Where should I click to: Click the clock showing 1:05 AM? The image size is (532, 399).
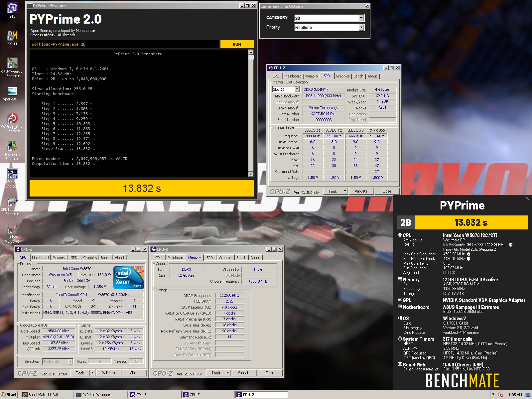(x=515, y=395)
